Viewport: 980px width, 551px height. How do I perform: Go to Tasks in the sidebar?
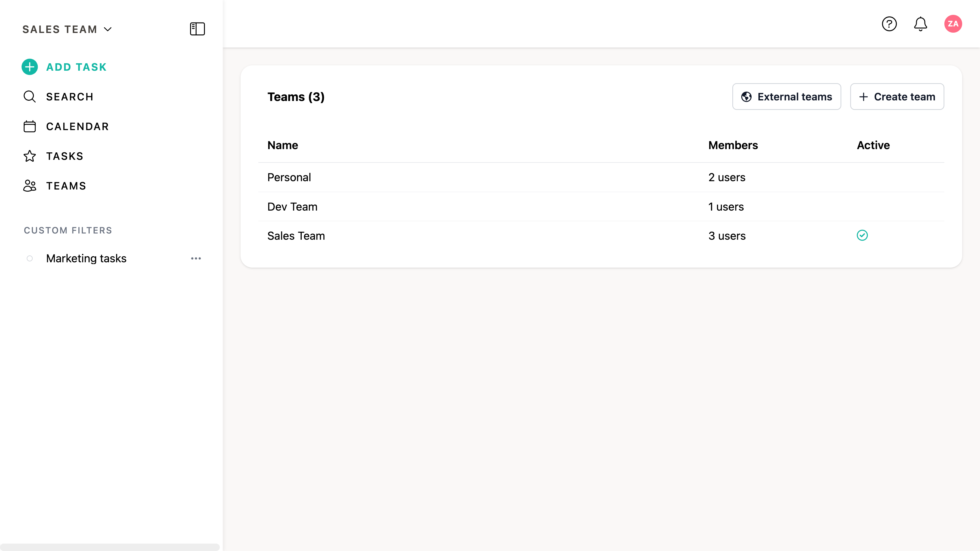[64, 156]
